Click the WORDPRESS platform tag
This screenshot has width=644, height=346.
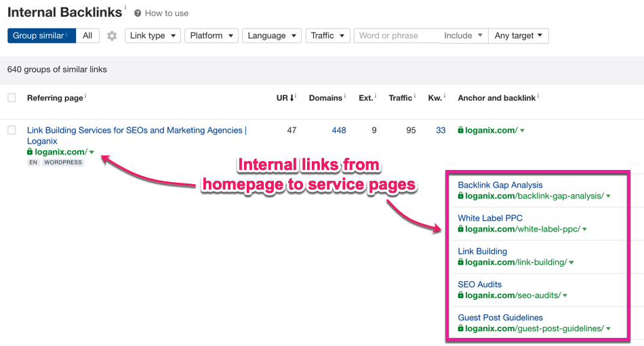pyautogui.click(x=63, y=163)
